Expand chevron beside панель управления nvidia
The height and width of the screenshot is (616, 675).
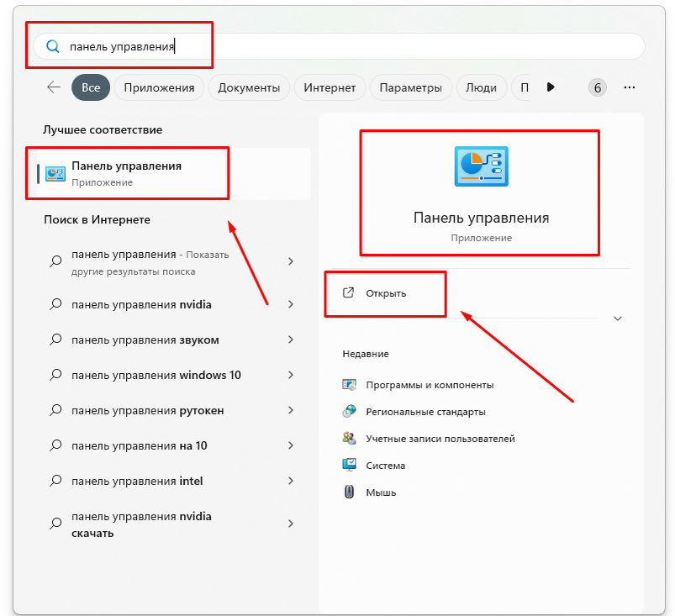click(291, 304)
